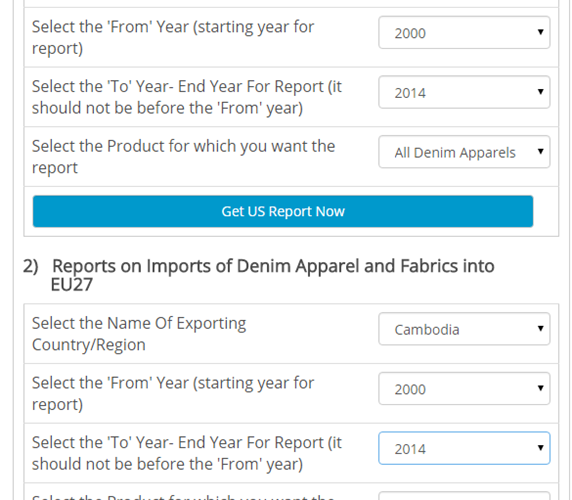Viewport: 572px width, 500px height.
Task: Open the US report 'From' Year dropdown
Action: point(464,32)
